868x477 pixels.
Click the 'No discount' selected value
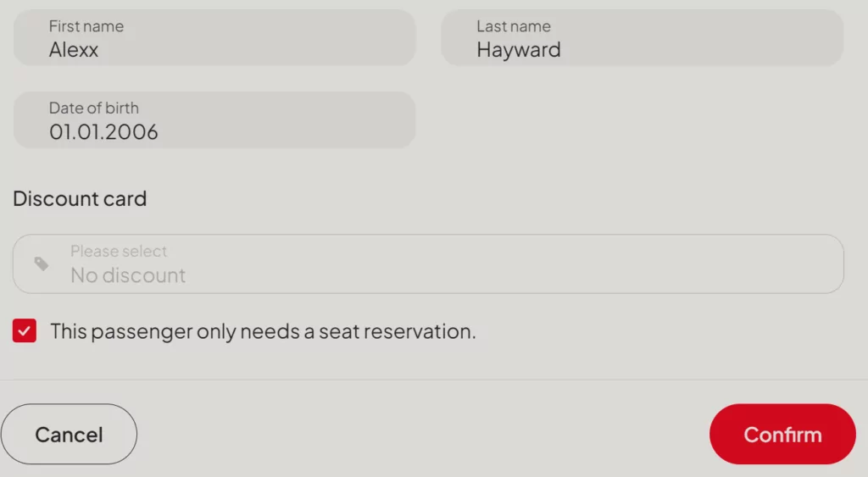click(128, 275)
